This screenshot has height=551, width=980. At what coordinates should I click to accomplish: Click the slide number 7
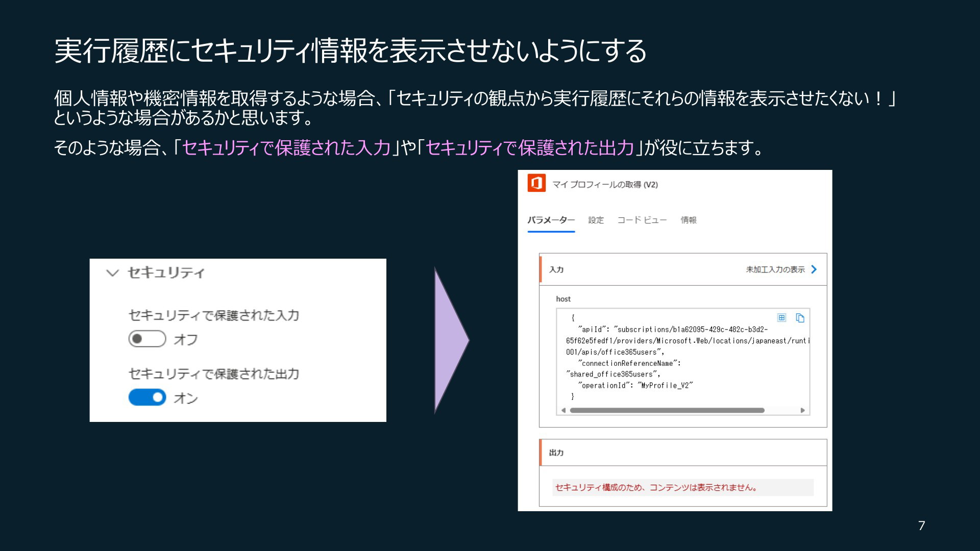tap(921, 525)
